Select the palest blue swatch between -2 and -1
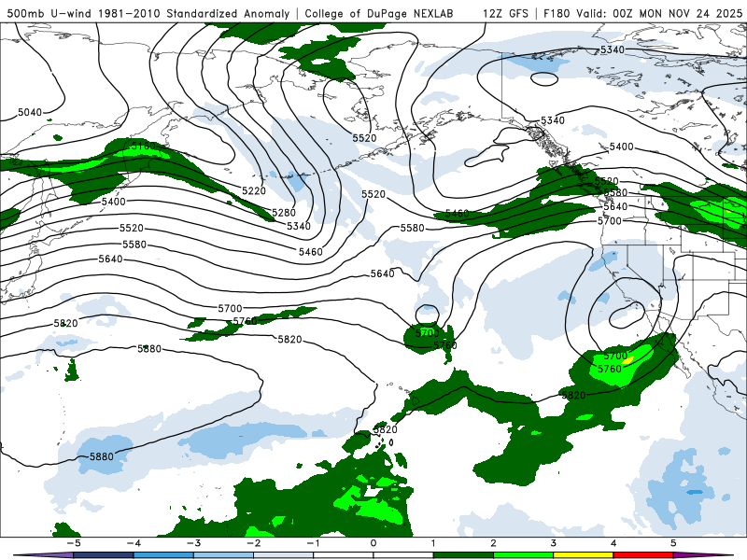This screenshot has width=747, height=560. pyautogui.click(x=284, y=555)
